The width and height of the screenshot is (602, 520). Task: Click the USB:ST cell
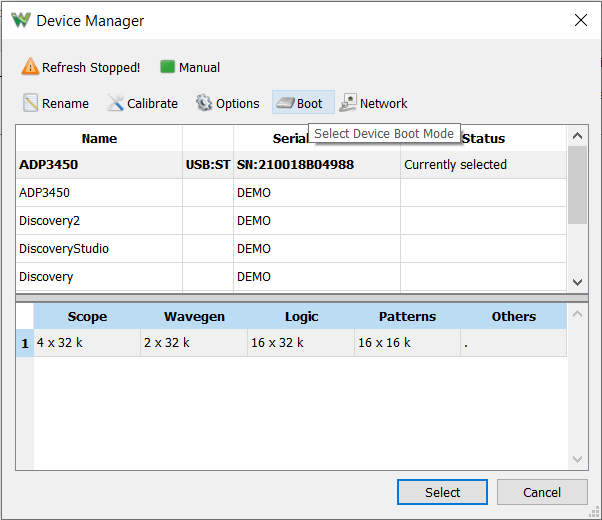click(208, 165)
